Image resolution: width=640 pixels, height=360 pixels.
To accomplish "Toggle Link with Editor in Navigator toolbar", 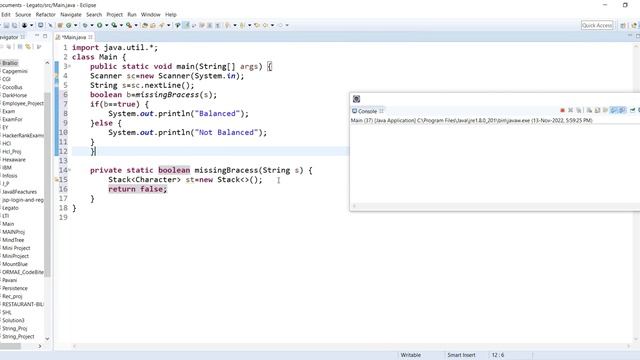I will 28,47.
